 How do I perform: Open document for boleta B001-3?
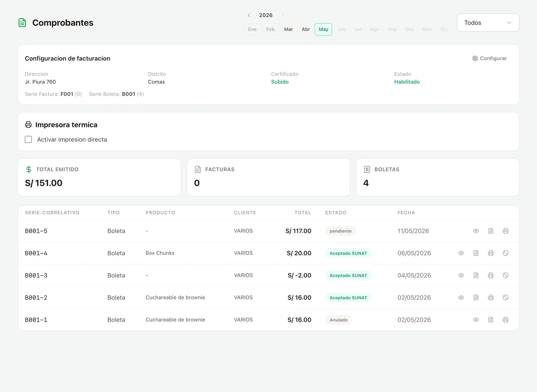(x=476, y=275)
